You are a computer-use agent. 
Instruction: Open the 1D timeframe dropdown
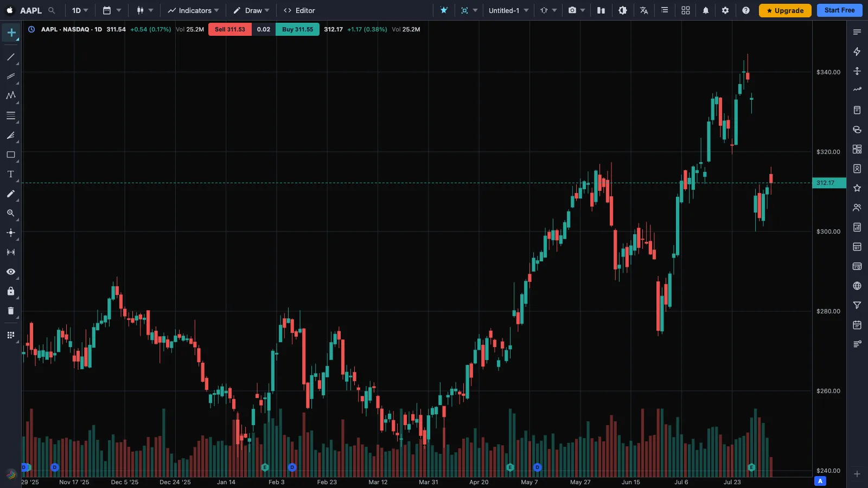[x=80, y=10]
